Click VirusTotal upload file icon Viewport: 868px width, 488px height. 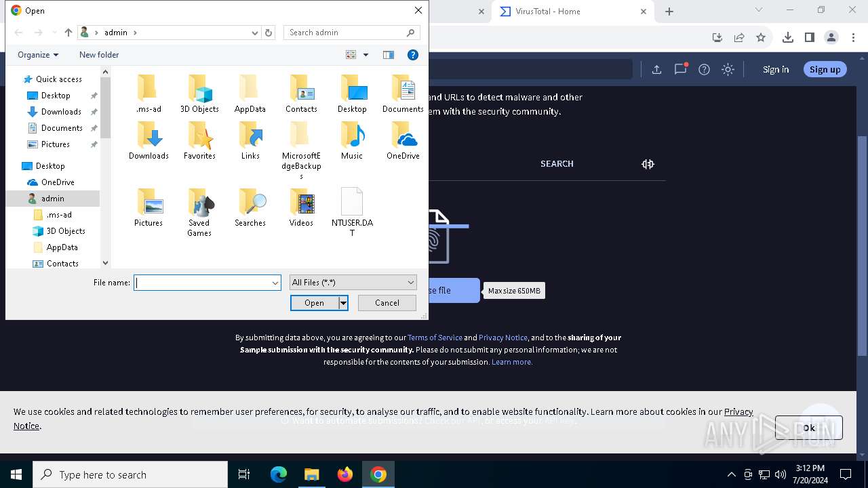tap(656, 69)
